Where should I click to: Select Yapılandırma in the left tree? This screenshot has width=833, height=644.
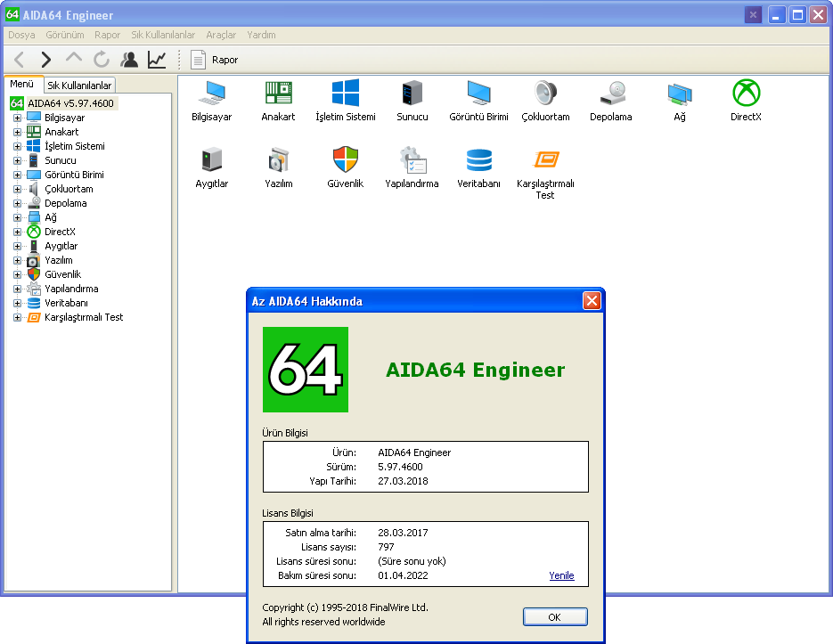point(71,289)
